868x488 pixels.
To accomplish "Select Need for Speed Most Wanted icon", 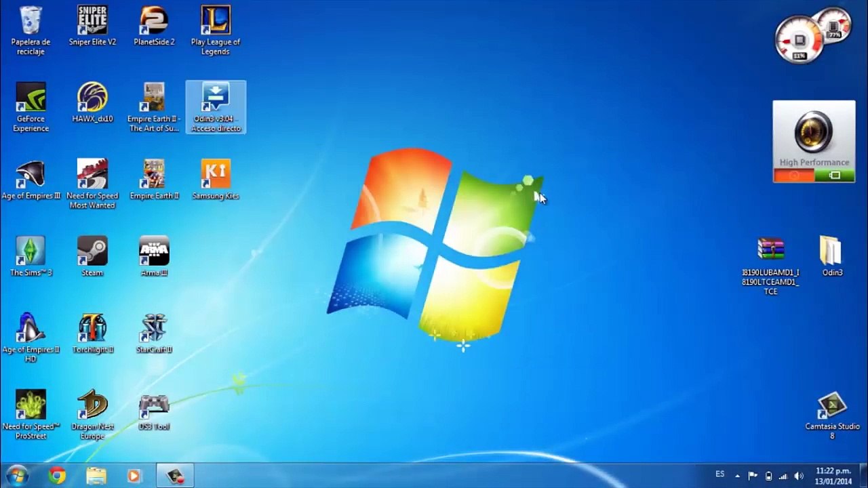I will pyautogui.click(x=92, y=184).
